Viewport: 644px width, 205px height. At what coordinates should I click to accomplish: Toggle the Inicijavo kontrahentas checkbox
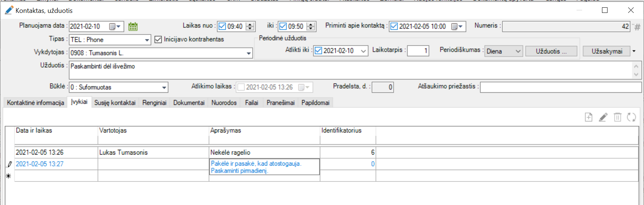point(158,39)
